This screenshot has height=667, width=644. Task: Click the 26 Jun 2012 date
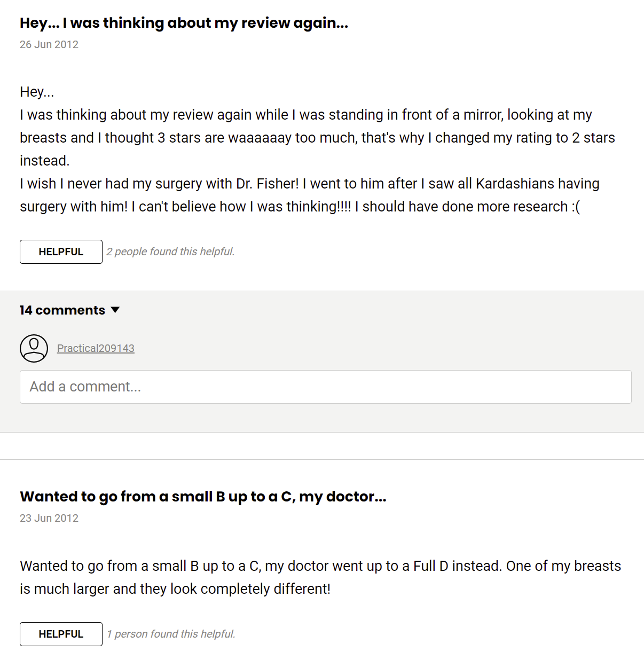[49, 45]
